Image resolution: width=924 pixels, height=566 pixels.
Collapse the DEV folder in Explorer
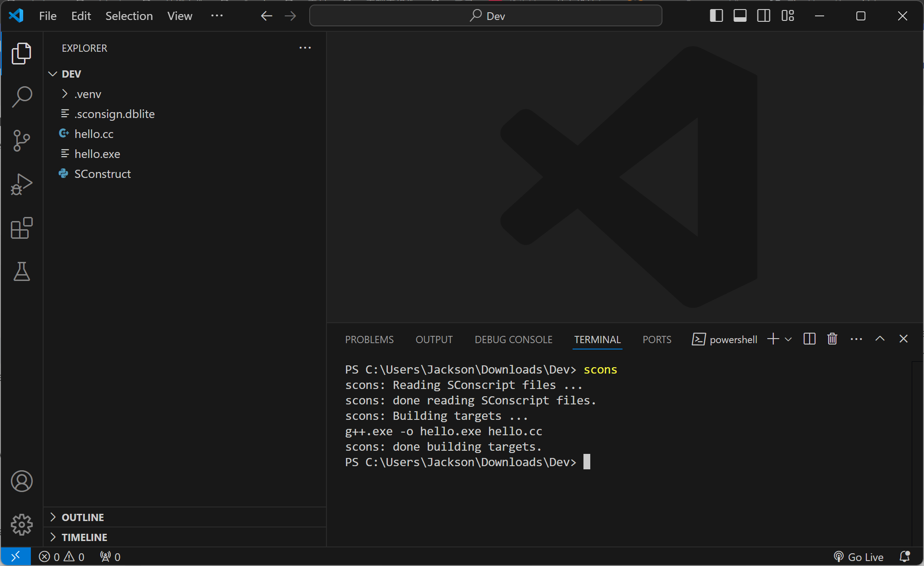click(x=53, y=74)
